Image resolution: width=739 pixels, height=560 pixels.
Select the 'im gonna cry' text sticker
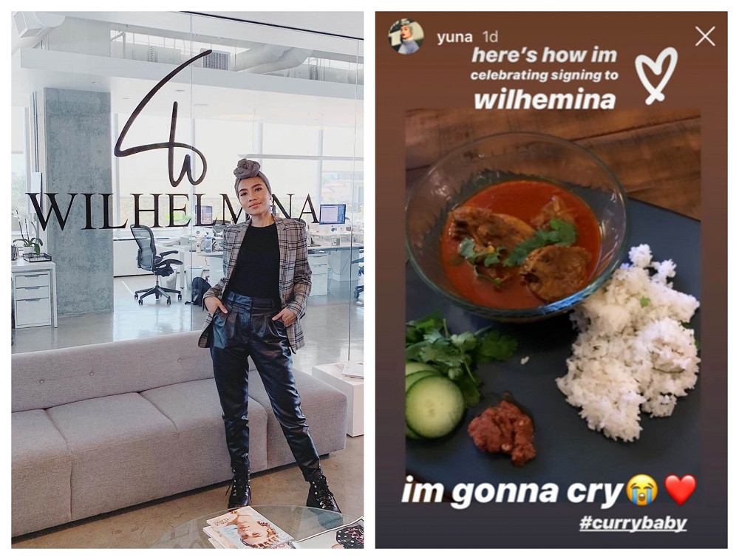(512, 491)
